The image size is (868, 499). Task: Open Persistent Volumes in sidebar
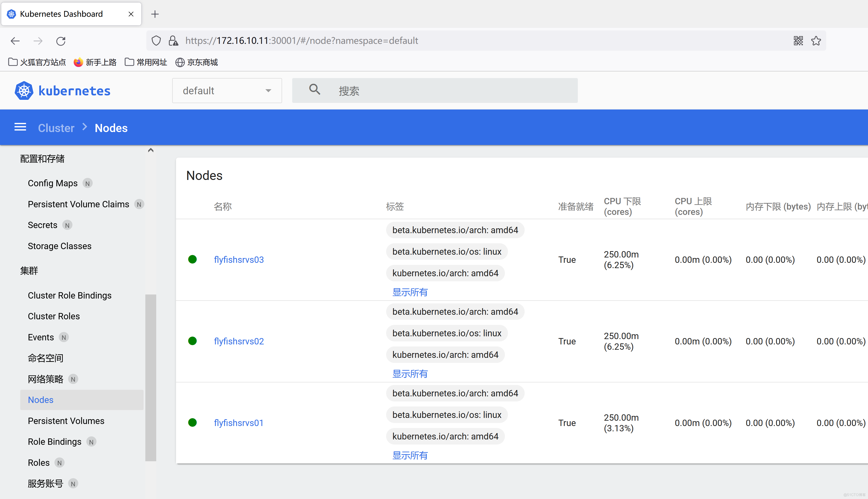coord(66,421)
